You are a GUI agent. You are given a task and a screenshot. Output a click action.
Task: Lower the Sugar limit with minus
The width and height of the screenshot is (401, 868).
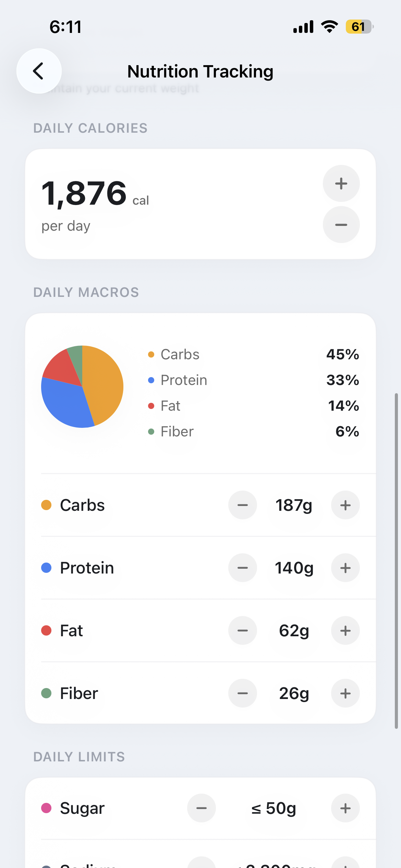click(201, 808)
